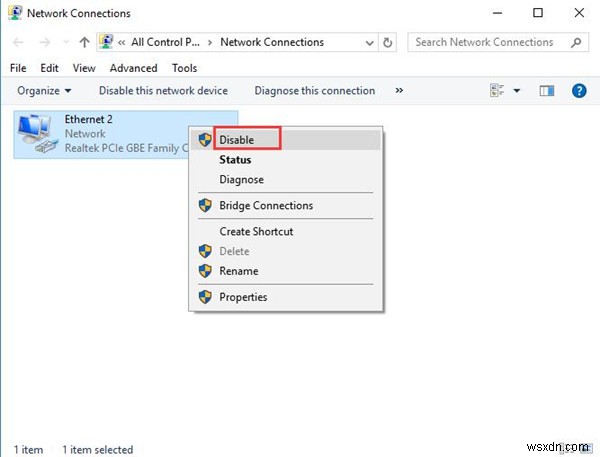Open the Advanced menu

tap(133, 68)
